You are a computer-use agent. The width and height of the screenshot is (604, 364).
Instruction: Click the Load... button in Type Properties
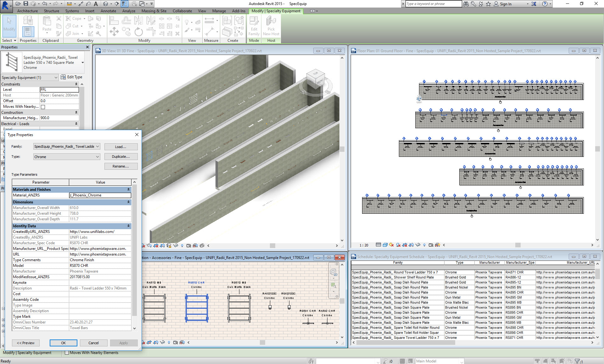pyautogui.click(x=121, y=147)
